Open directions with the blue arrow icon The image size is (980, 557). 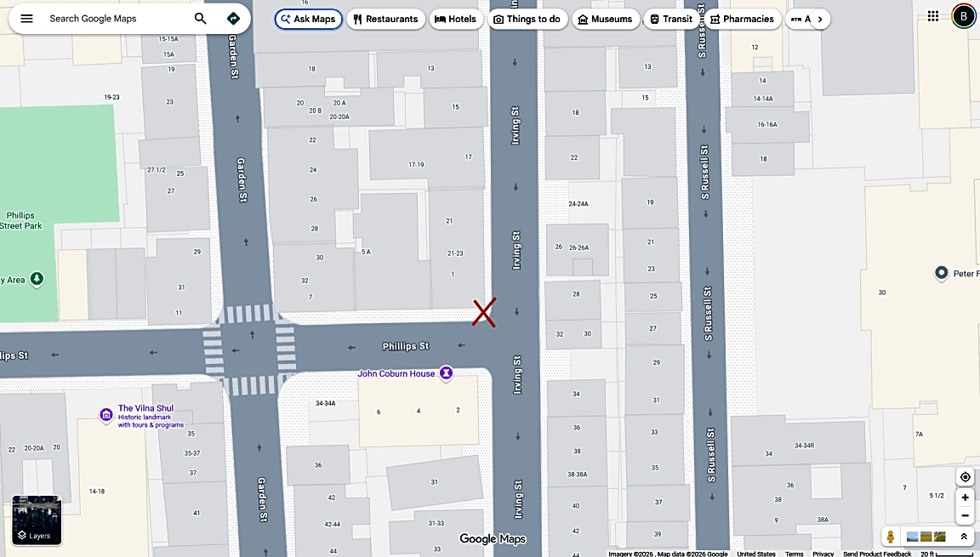(233, 19)
